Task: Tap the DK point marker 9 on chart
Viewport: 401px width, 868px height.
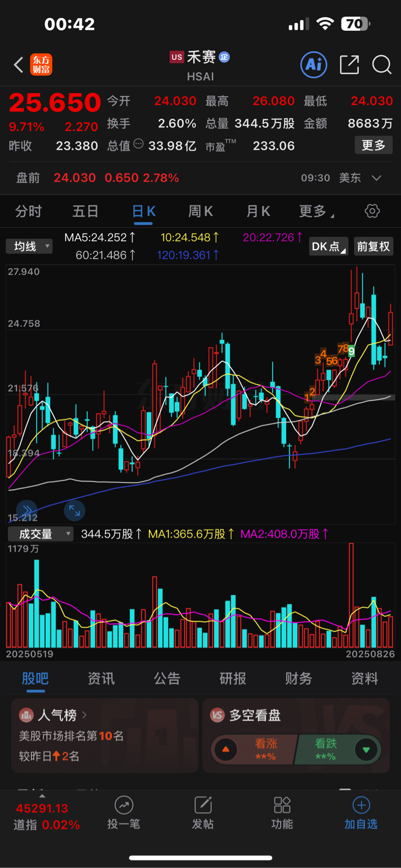Action: click(351, 351)
